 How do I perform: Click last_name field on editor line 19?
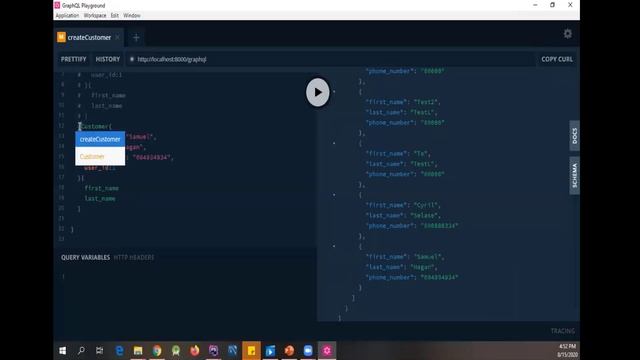click(x=100, y=198)
